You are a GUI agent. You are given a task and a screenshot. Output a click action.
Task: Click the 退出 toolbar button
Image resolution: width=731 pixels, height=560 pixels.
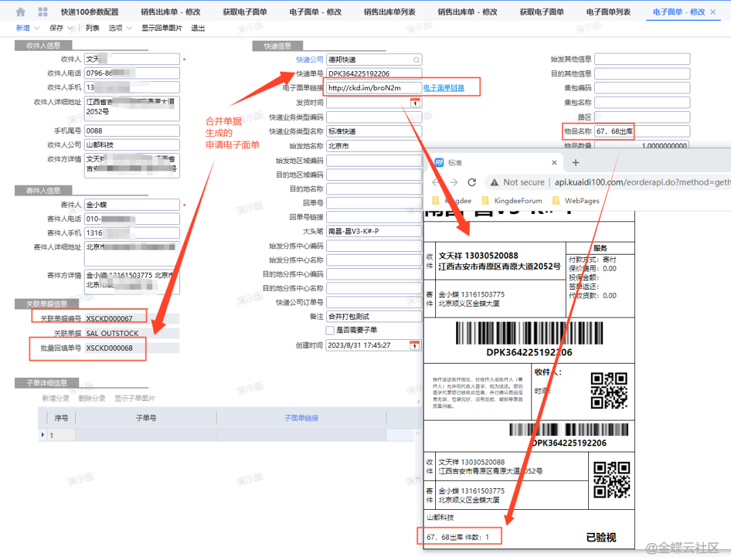pos(198,28)
